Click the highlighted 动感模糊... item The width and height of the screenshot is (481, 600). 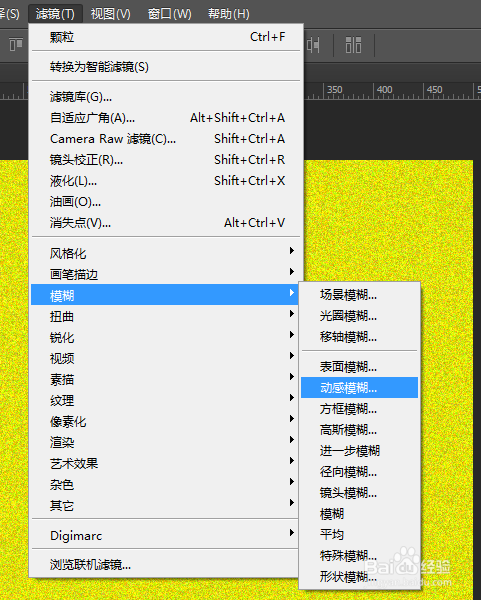pyautogui.click(x=359, y=388)
